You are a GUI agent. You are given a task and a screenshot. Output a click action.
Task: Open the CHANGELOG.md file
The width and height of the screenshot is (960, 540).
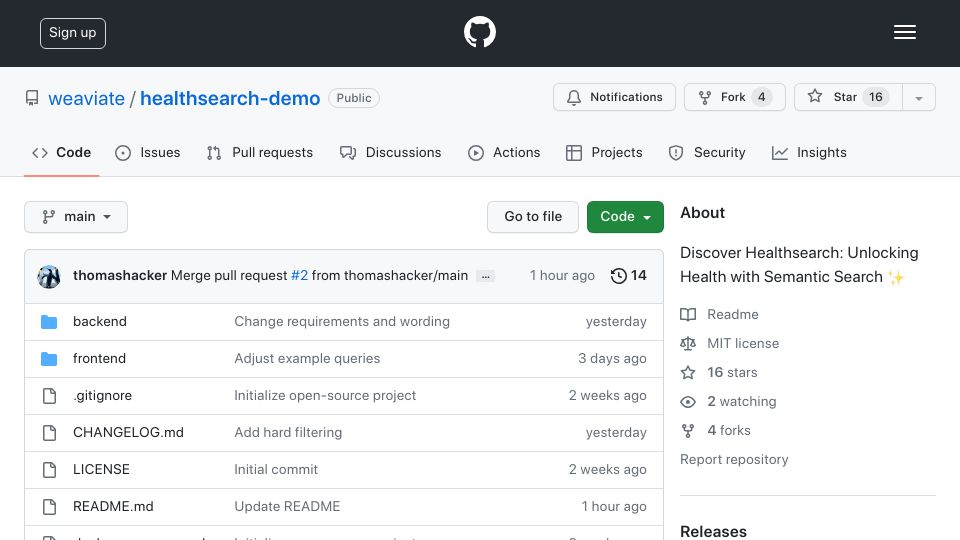[x=128, y=432]
